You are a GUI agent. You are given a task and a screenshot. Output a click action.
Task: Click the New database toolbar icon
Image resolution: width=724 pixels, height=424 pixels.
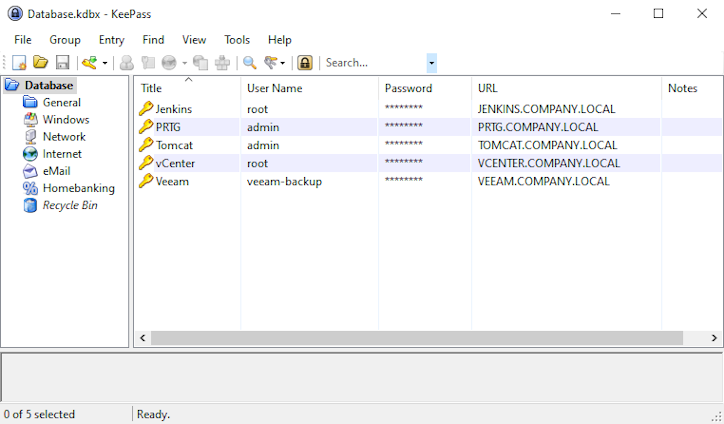click(x=19, y=62)
